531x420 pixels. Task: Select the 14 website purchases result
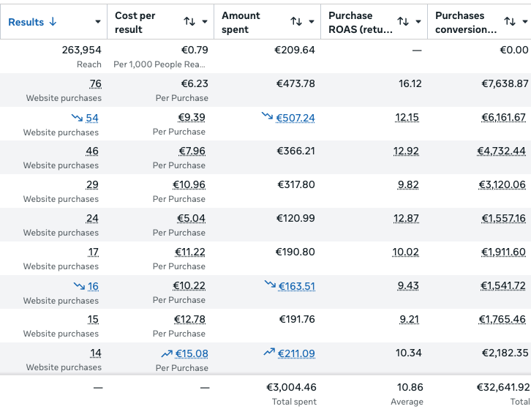(96, 353)
